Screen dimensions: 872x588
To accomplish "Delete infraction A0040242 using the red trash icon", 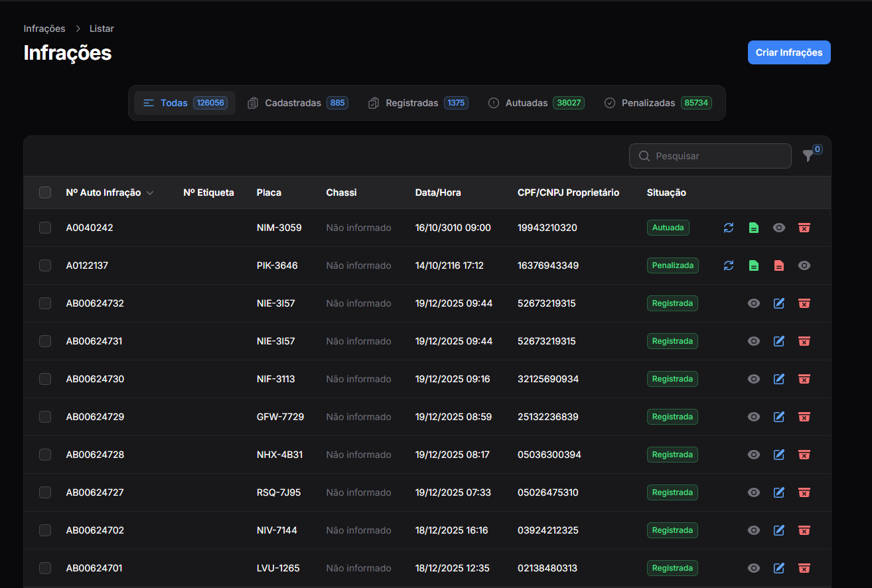I will (804, 228).
